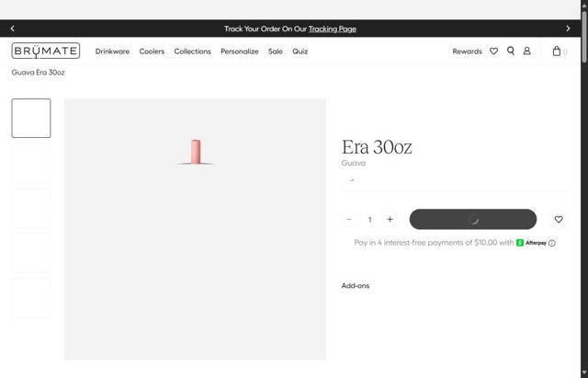Viewport: 588px width, 378px height.
Task: Open the wishlist heart icon in header
Action: coord(493,52)
